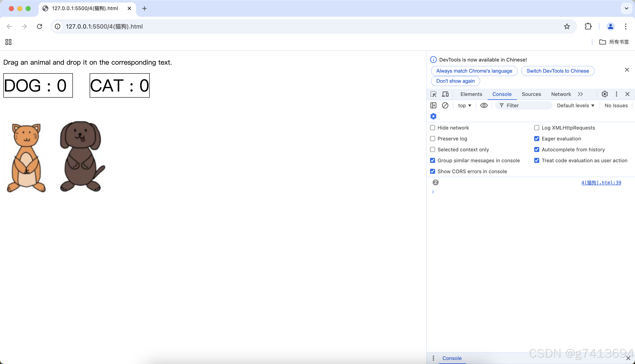Screen dimensions: 635x364
Task: Click the blue console settings gear
Action: [x=433, y=116]
